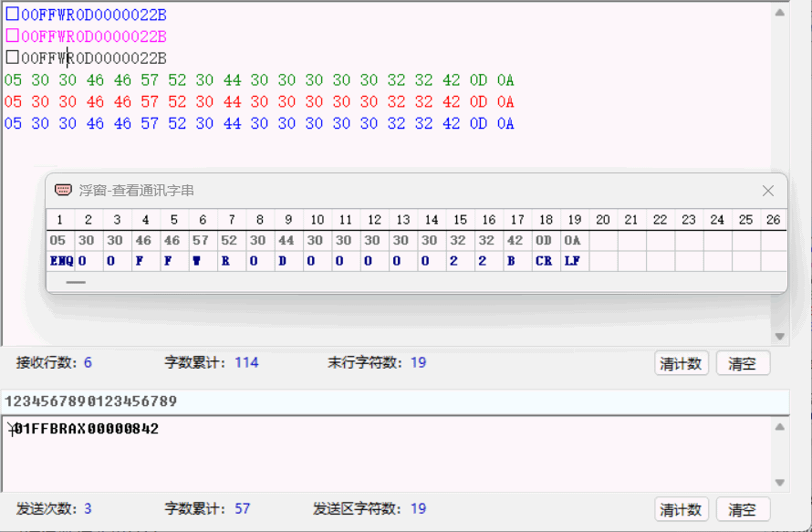This screenshot has height=532, width=812.
Task: Click column header 1 in the floating table
Action: click(60, 220)
